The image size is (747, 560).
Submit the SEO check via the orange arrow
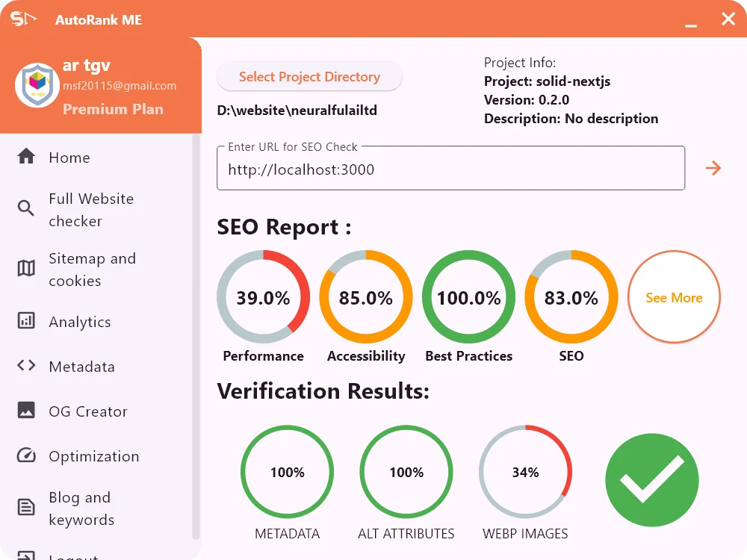pyautogui.click(x=713, y=168)
